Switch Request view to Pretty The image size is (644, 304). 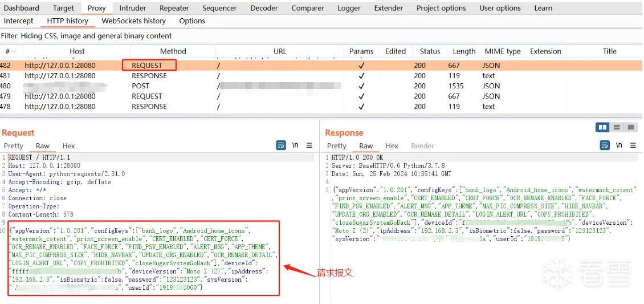[14, 146]
